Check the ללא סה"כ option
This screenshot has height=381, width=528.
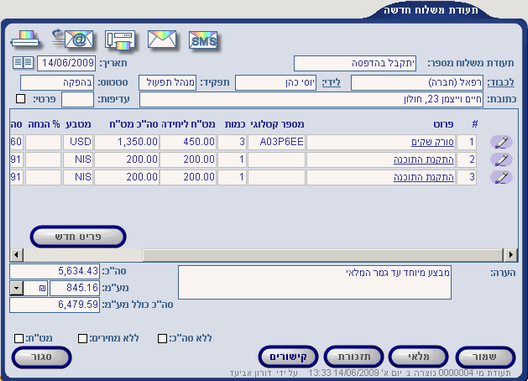162,338
